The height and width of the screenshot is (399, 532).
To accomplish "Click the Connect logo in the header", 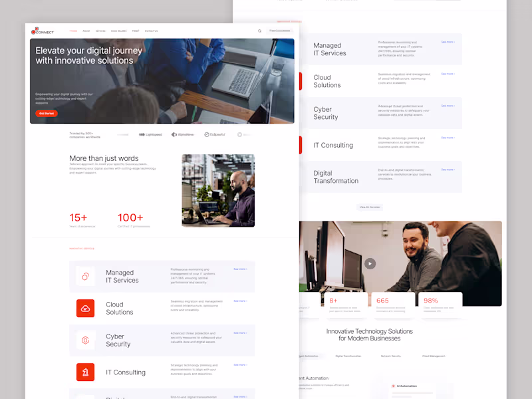I will coord(43,31).
